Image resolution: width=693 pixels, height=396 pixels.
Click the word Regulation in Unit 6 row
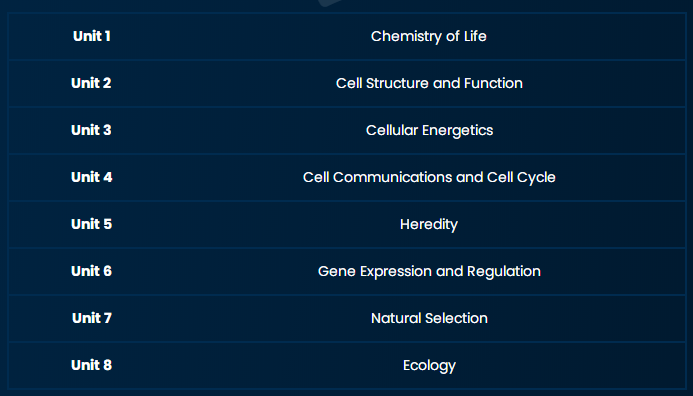[x=504, y=271]
